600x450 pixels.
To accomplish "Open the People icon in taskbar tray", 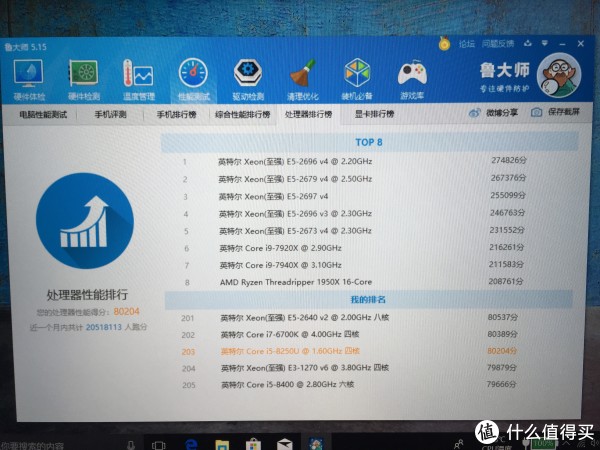I will pos(458,444).
